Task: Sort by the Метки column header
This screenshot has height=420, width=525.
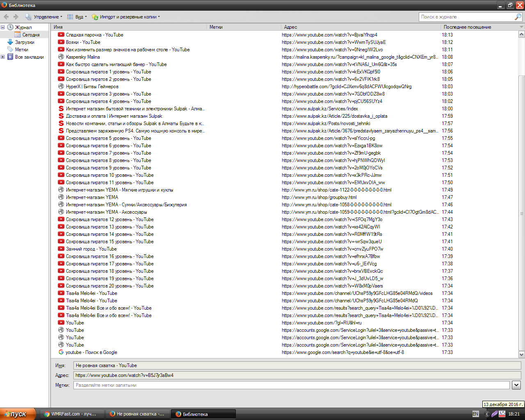Action: click(244, 27)
